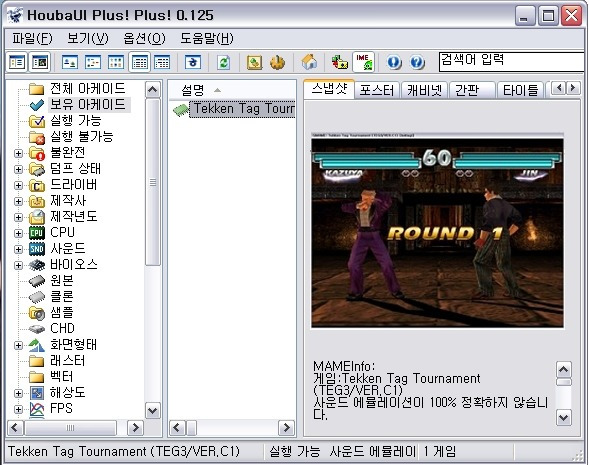Toggle the screenshot panel toolbar icon
The image size is (589, 465).
[39, 62]
